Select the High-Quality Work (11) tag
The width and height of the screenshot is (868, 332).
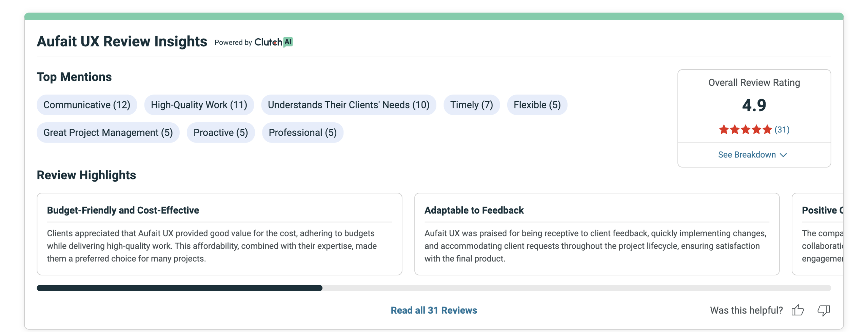[199, 105]
